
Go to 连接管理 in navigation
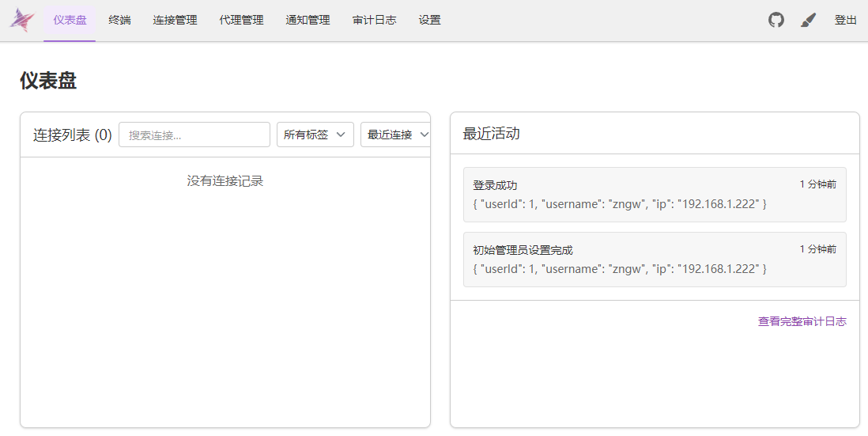click(x=175, y=21)
